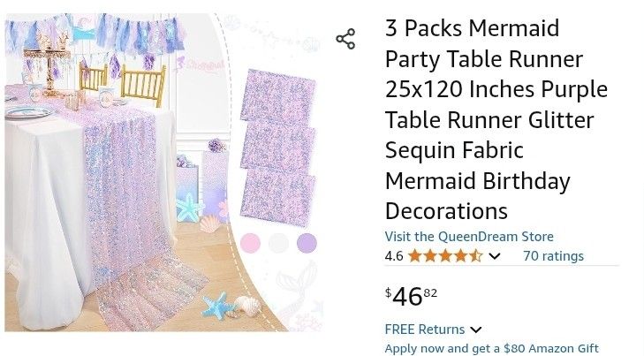The width and height of the screenshot is (644, 356).
Task: Open the Apply now $80 Amazon Gift offer
Action: (x=492, y=349)
